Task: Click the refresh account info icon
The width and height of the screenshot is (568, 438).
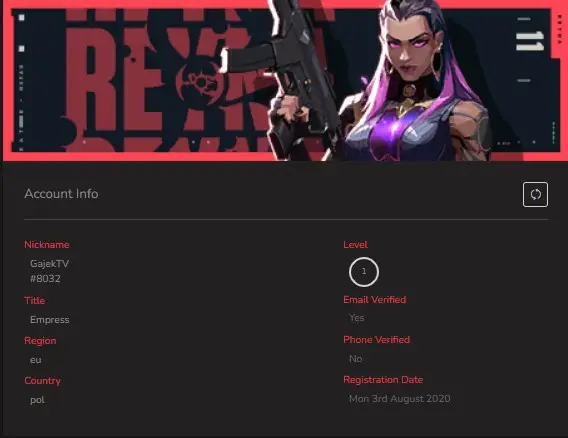Action: tap(535, 195)
